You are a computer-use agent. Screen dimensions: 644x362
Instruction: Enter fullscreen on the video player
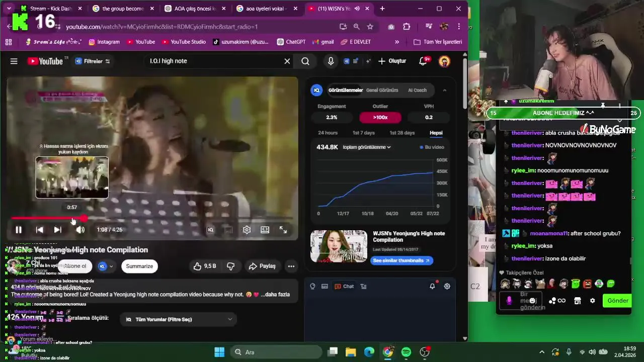[x=283, y=230]
